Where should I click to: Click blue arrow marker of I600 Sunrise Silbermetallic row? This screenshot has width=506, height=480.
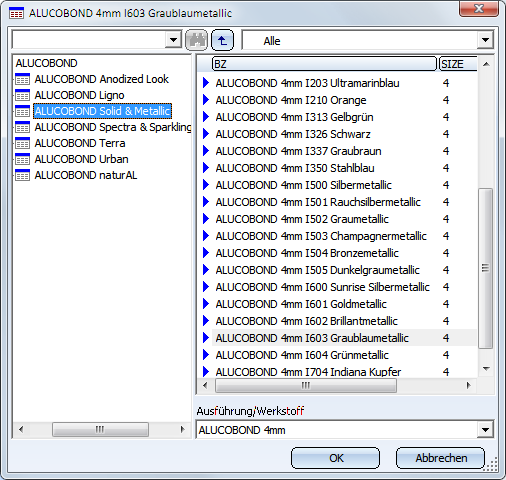click(x=206, y=287)
